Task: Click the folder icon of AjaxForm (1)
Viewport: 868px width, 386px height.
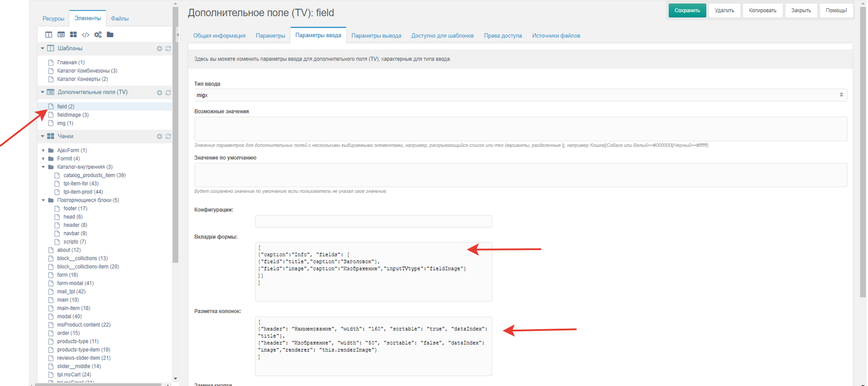Action: 51,151
